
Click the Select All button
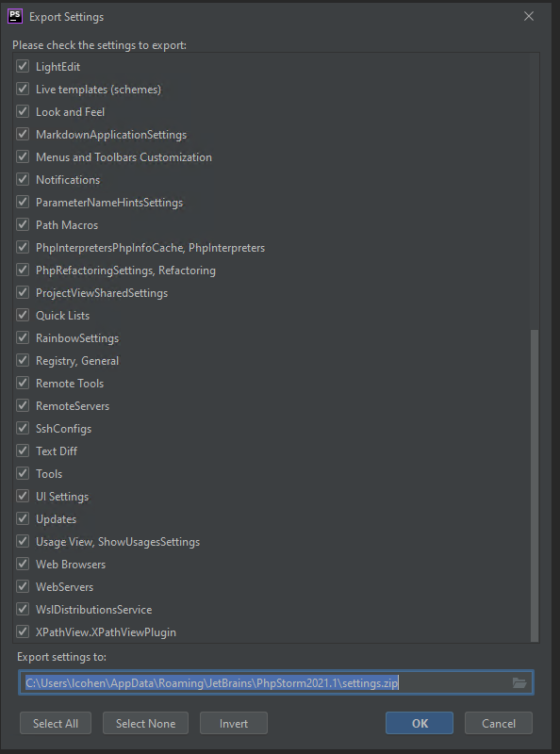[x=56, y=723]
